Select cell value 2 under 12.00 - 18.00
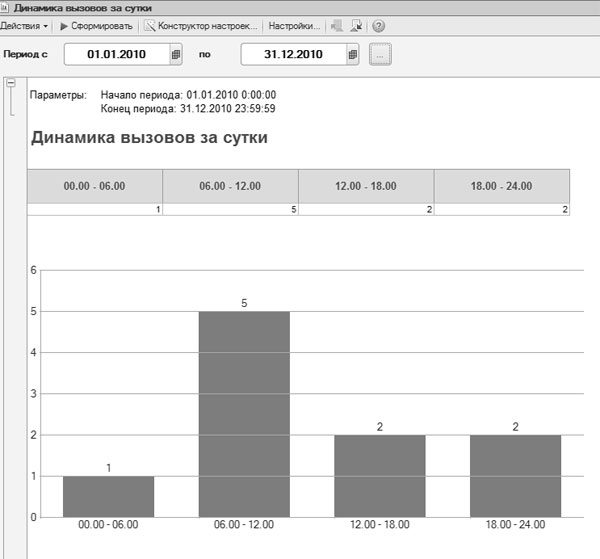The width and height of the screenshot is (600, 559). (x=366, y=209)
